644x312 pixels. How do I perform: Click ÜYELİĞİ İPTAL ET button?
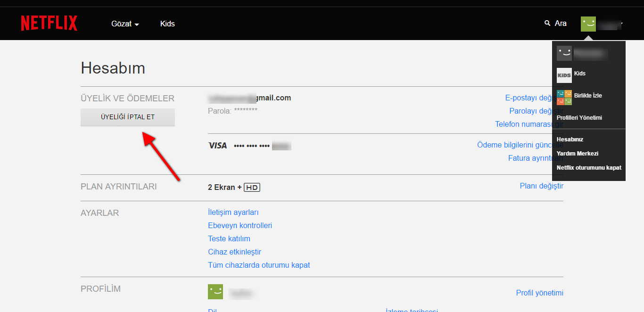(x=128, y=117)
